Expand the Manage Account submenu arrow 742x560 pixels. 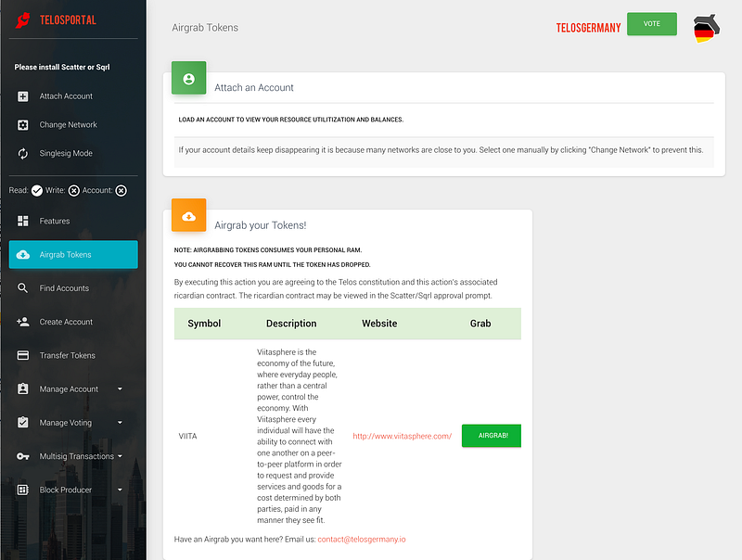(120, 388)
